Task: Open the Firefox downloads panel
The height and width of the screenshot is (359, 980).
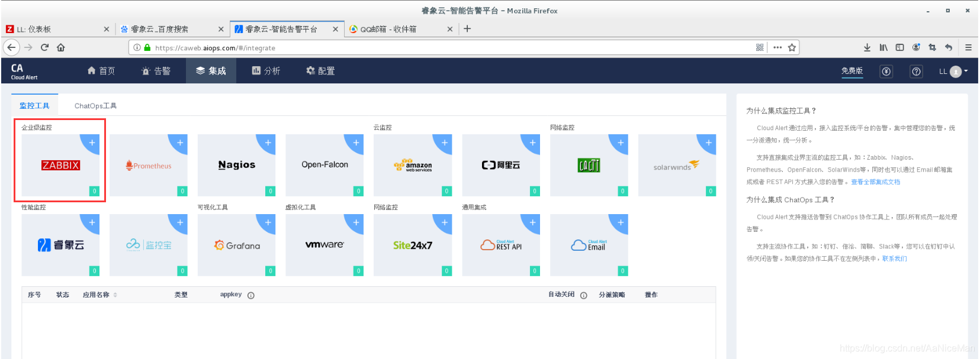Action: [x=867, y=47]
